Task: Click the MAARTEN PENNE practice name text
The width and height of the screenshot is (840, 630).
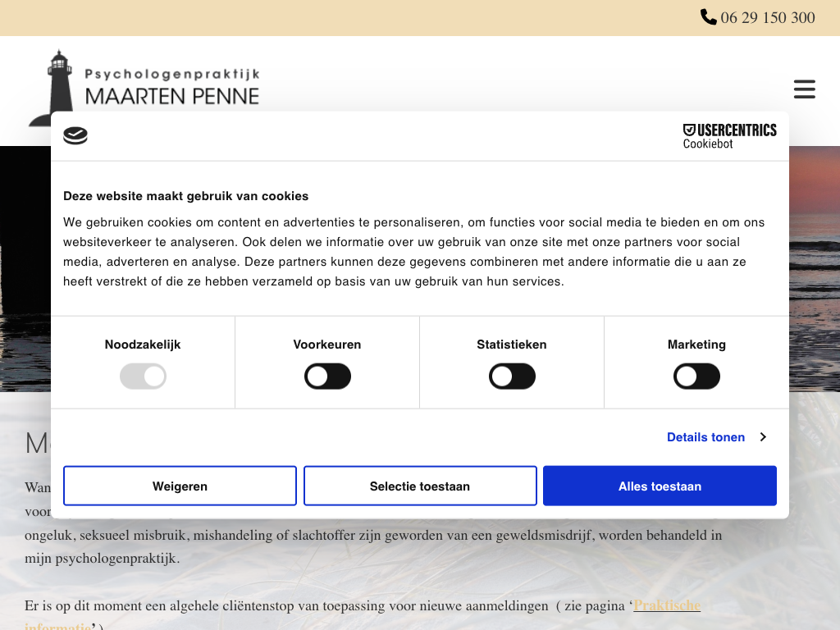Action: pos(172,97)
